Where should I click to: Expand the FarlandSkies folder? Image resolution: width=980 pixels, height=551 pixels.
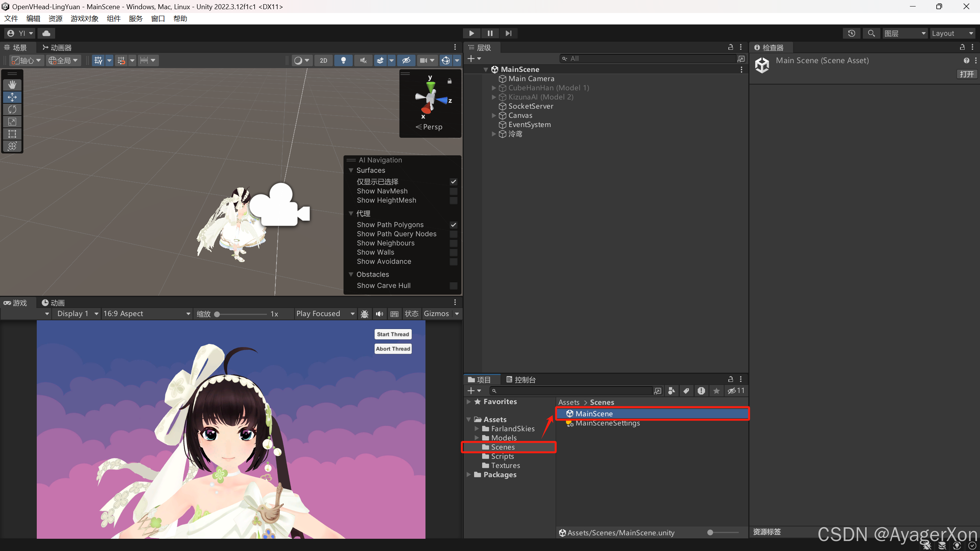click(x=477, y=429)
